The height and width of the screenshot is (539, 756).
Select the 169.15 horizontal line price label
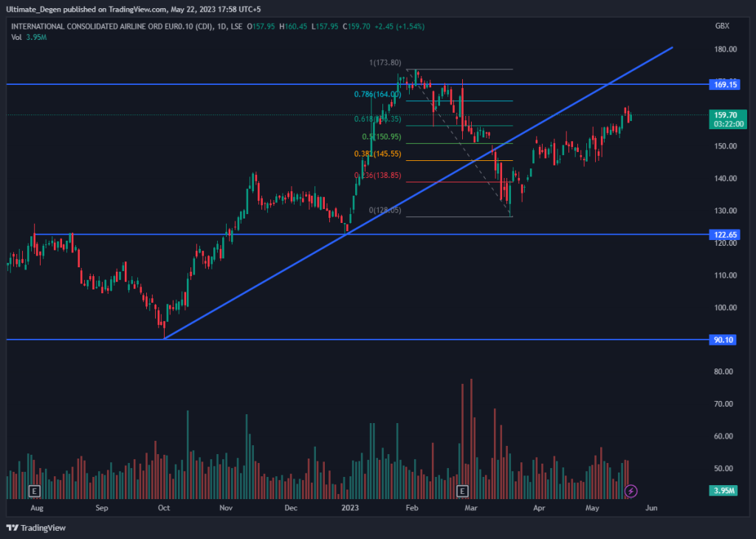click(725, 85)
